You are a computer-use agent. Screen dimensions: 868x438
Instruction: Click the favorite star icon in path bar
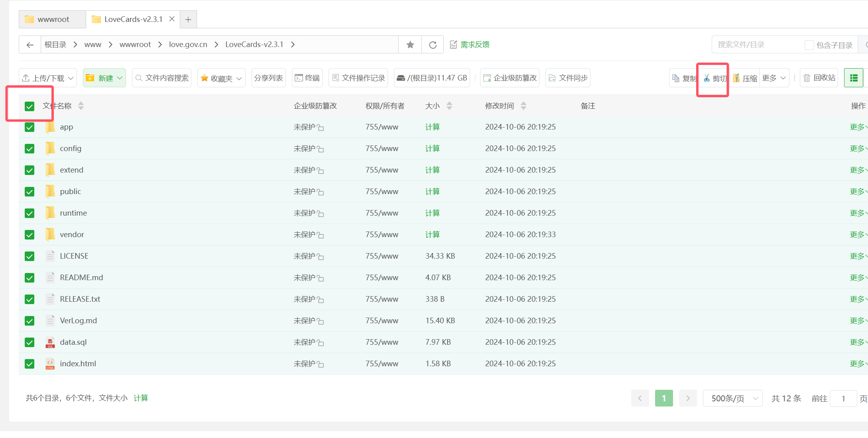point(410,45)
